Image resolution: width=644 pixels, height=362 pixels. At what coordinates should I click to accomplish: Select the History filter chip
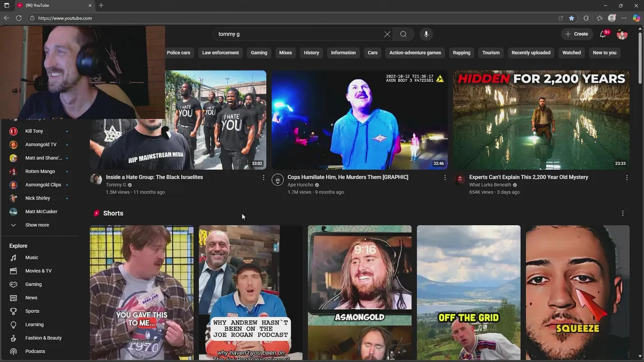tap(311, 53)
